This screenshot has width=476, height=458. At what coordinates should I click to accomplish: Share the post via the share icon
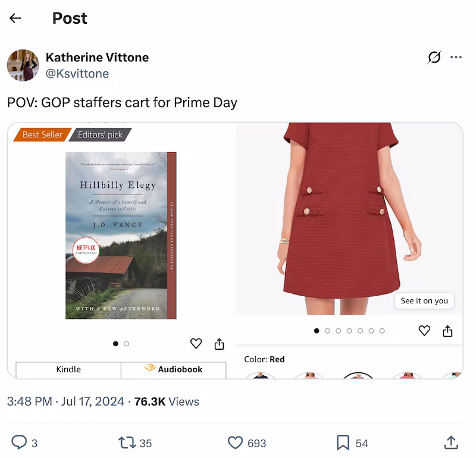click(452, 443)
